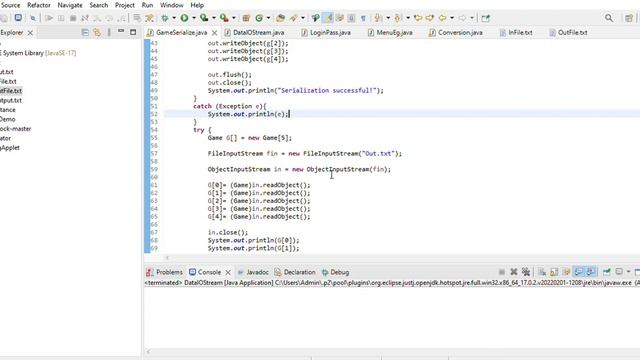Click the Terminate stop icon in main toolbar
The width and height of the screenshot is (640, 360).
tap(73, 18)
